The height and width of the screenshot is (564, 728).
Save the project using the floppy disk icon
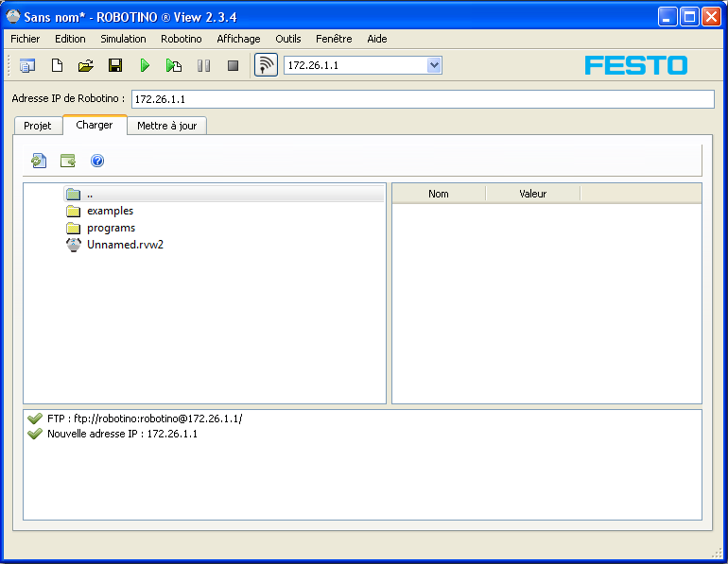pyautogui.click(x=115, y=65)
